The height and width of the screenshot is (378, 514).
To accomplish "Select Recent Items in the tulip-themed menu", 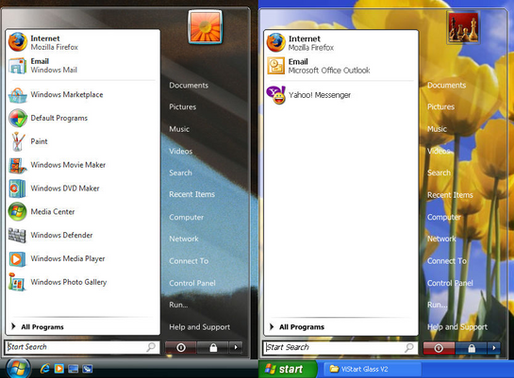I will click(450, 195).
